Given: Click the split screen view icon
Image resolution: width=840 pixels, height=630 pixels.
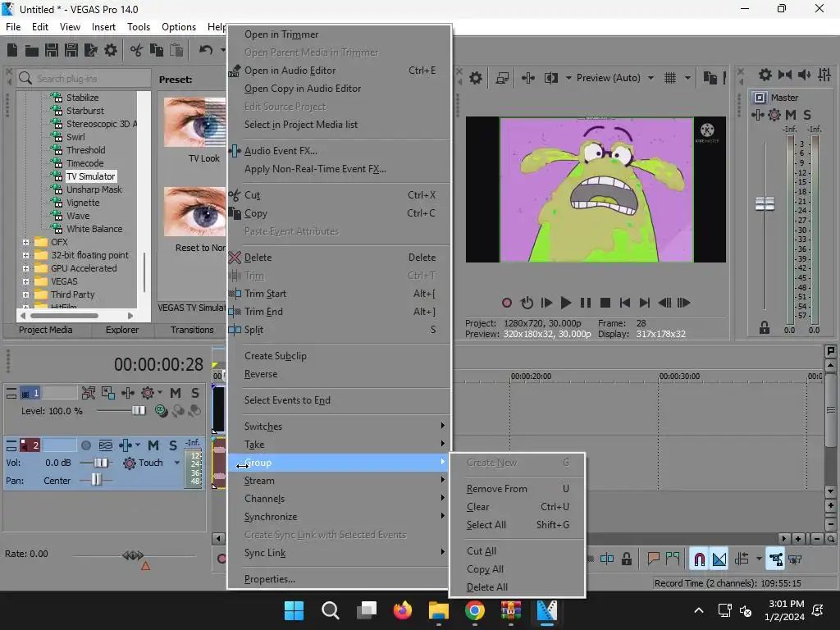Looking at the screenshot, I should click(x=550, y=78).
